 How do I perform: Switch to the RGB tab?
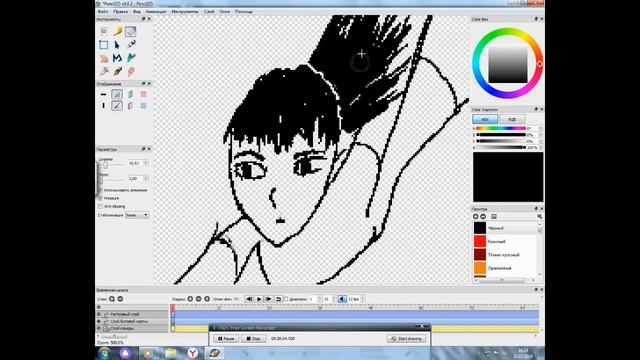[512, 119]
